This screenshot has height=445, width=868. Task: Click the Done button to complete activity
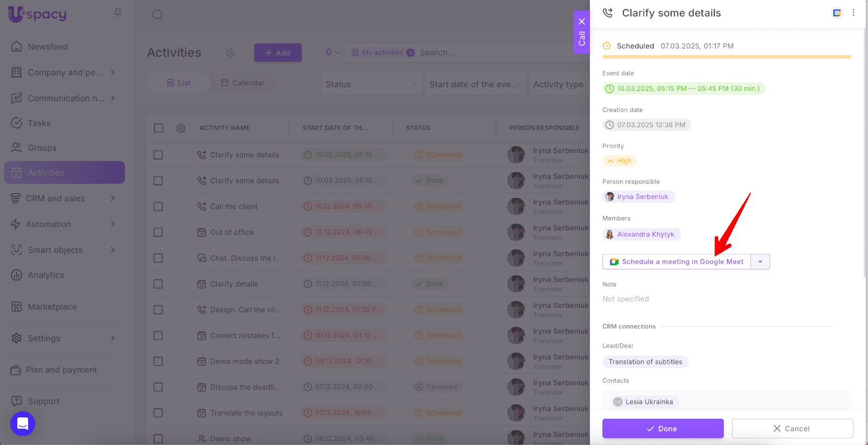(662, 429)
